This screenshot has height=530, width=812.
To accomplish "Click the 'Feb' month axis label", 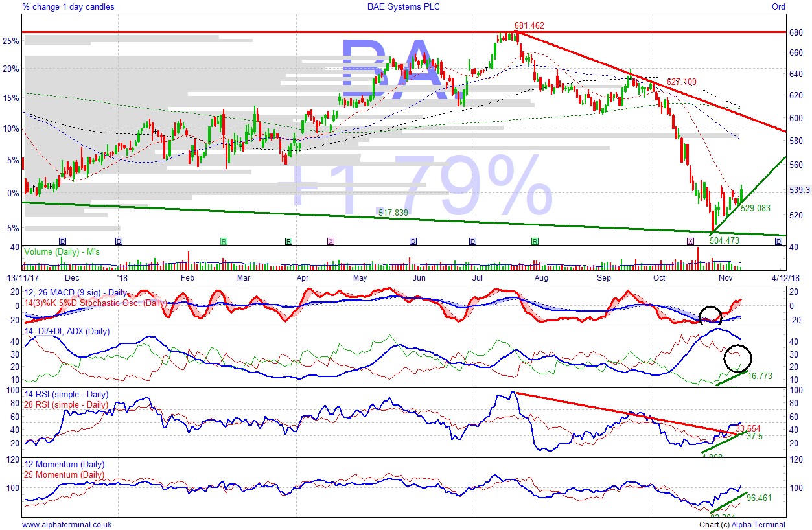I will [187, 277].
